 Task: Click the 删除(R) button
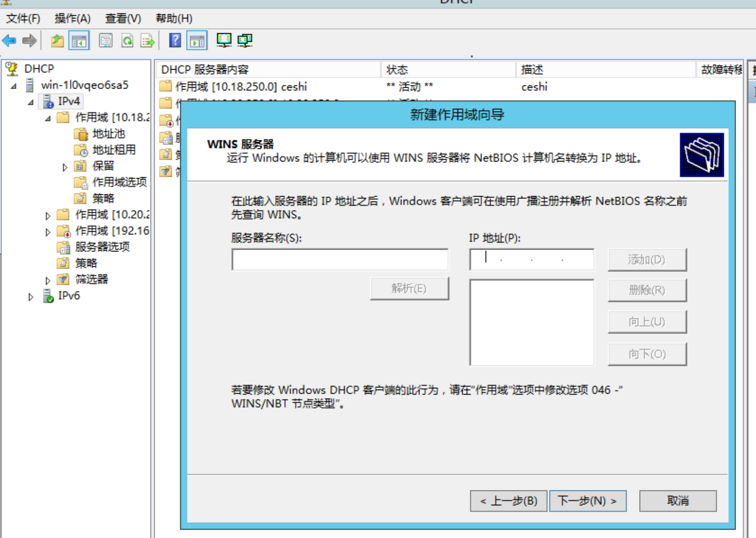pyautogui.click(x=647, y=290)
